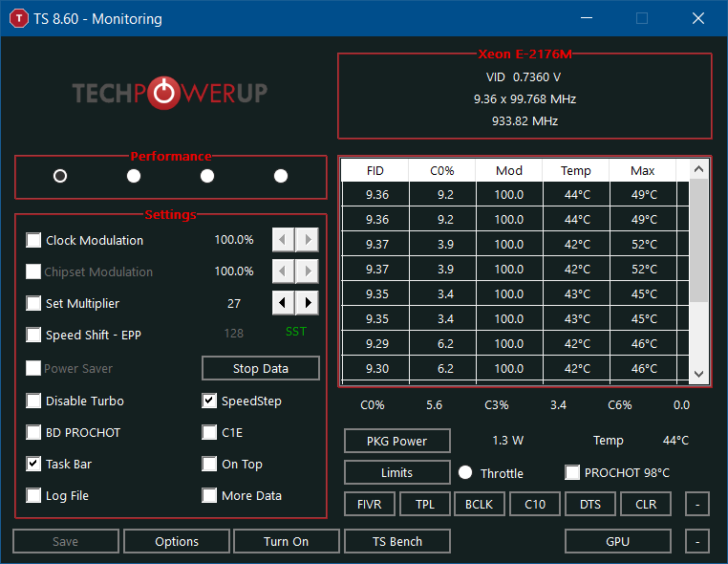This screenshot has width=728, height=564.
Task: Click the 9.30 FID cell
Action: (376, 368)
